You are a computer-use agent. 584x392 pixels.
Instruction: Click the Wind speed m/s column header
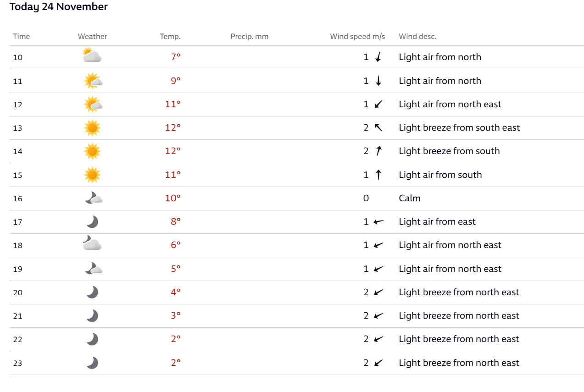[x=357, y=37]
